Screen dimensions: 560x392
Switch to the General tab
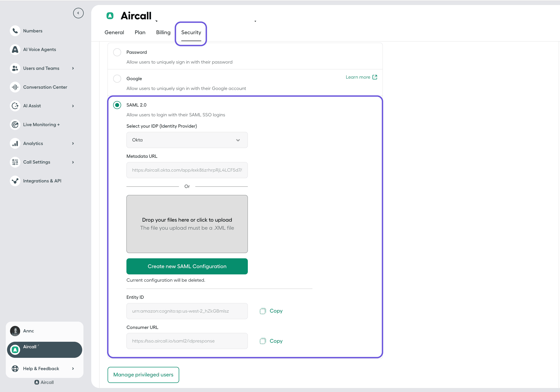(x=114, y=32)
